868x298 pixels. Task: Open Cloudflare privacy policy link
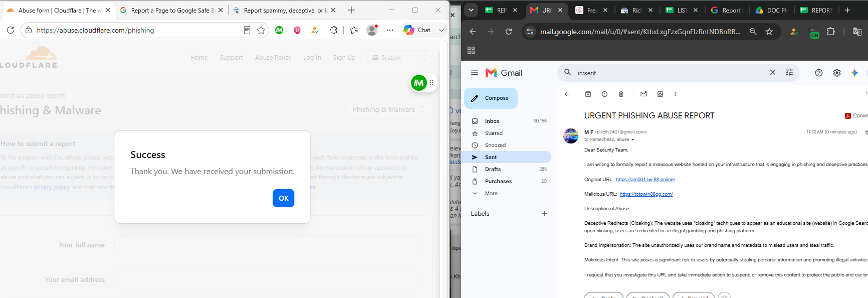(x=52, y=187)
